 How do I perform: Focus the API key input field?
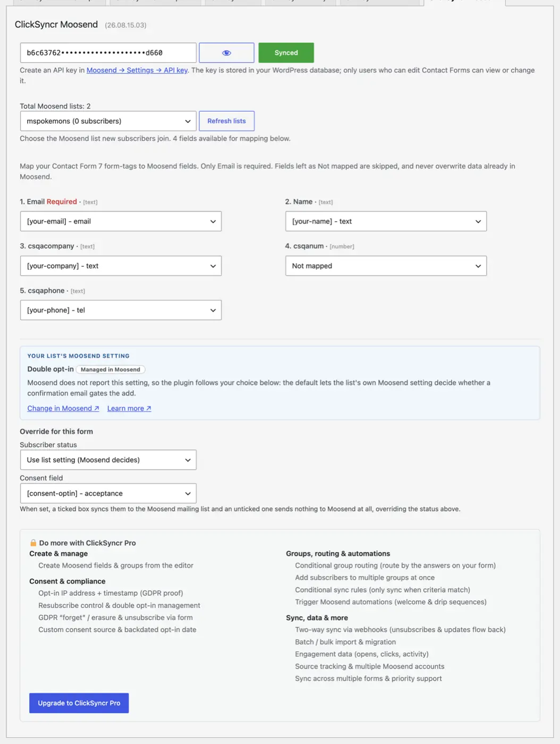pos(108,53)
